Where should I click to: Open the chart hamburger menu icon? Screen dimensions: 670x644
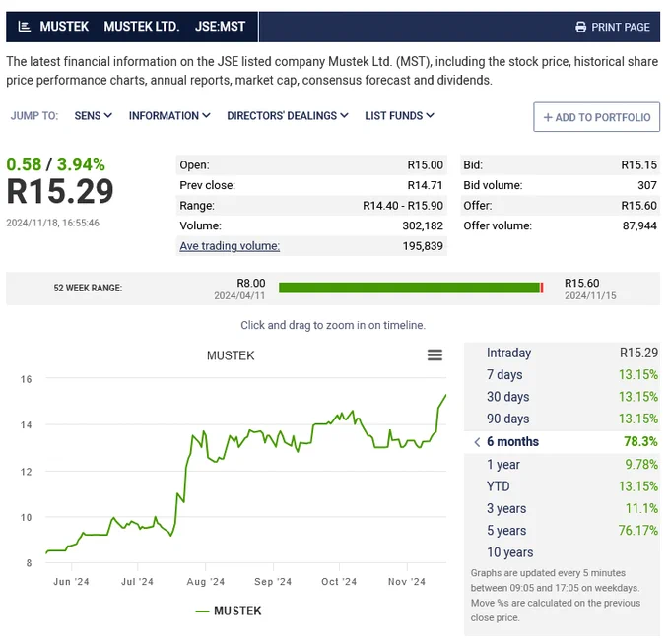pos(435,354)
